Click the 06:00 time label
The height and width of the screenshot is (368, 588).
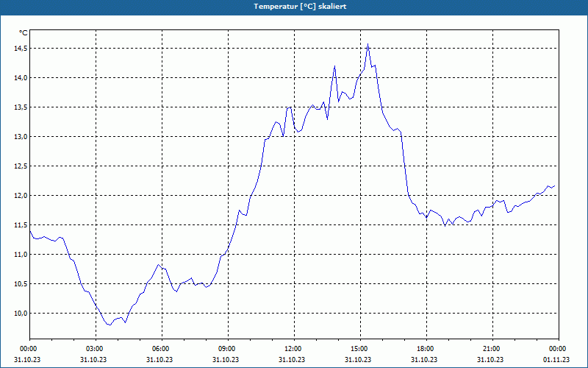tap(162, 349)
